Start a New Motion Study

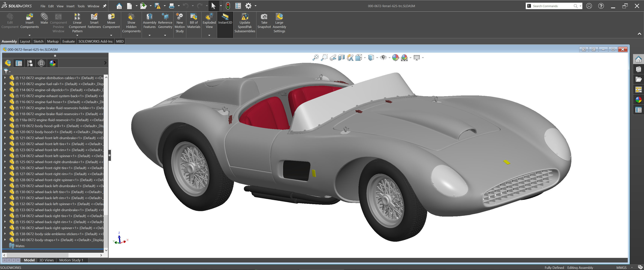pos(180,23)
